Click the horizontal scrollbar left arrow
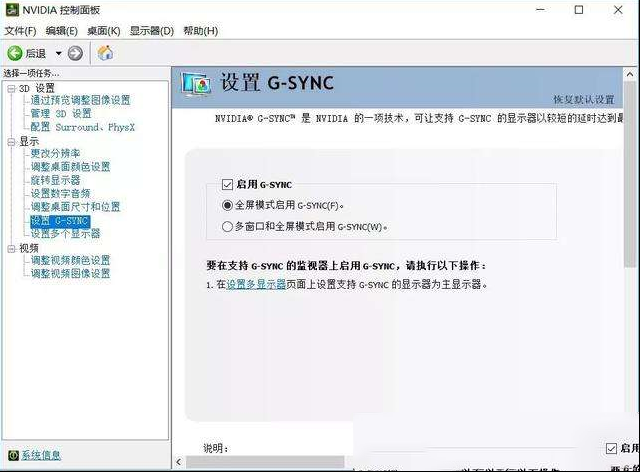This screenshot has width=640, height=472. pos(178,462)
